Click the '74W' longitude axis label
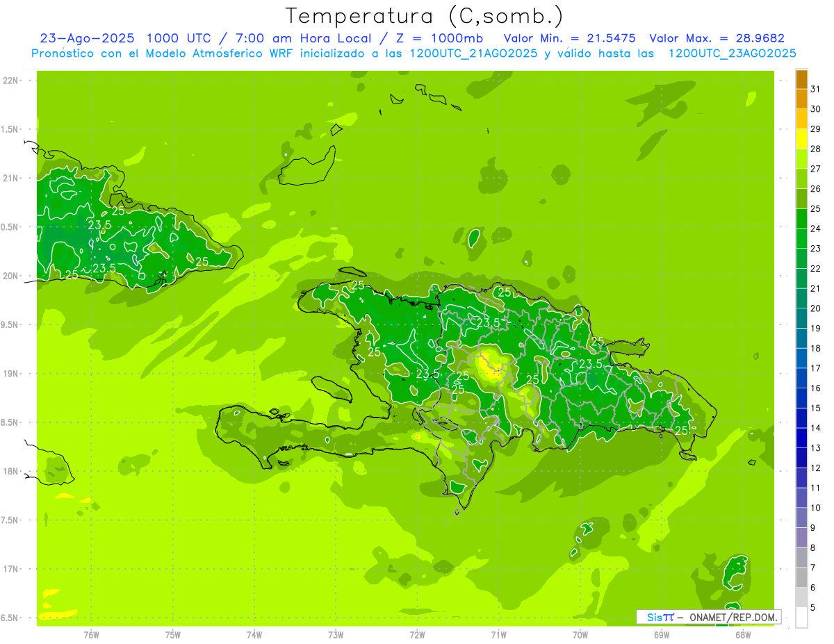The height and width of the screenshot is (644, 834). coord(254,634)
